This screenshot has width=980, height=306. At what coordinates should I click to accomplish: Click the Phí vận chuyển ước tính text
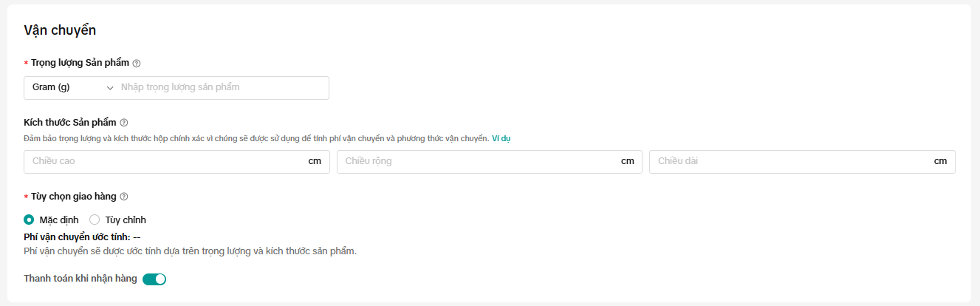tap(77, 237)
